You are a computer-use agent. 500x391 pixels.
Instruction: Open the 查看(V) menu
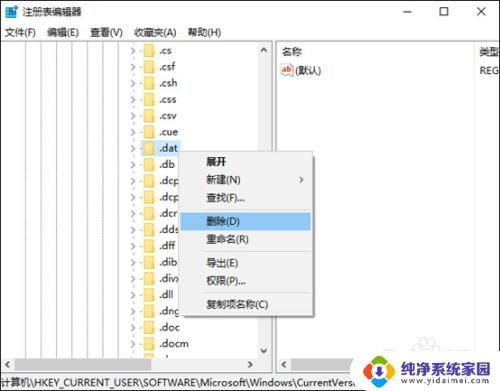(106, 33)
